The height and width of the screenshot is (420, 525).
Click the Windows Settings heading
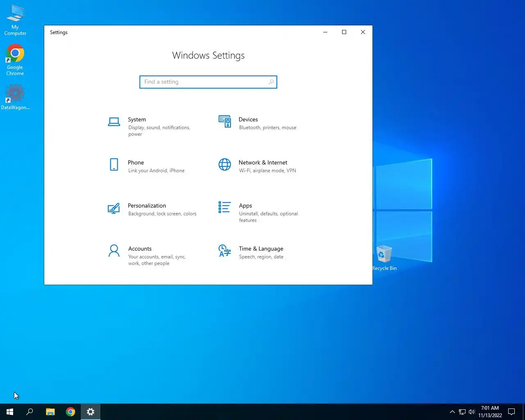(x=208, y=55)
